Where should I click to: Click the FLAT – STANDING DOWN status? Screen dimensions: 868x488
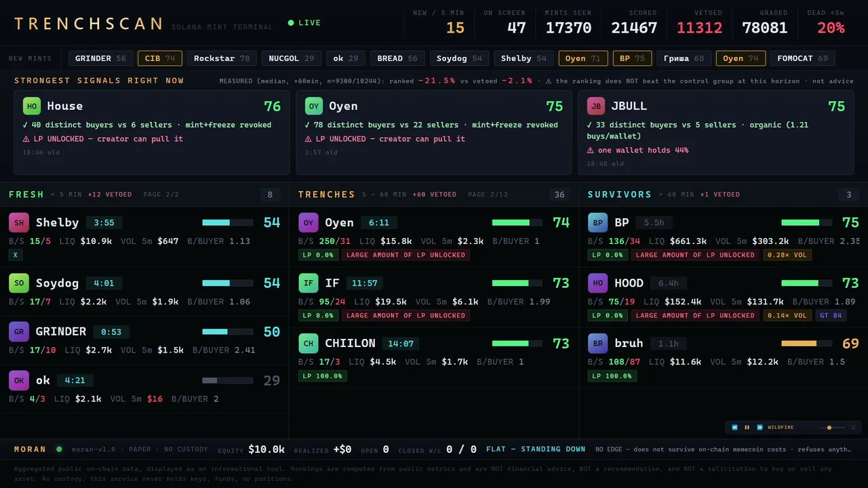coord(536,449)
